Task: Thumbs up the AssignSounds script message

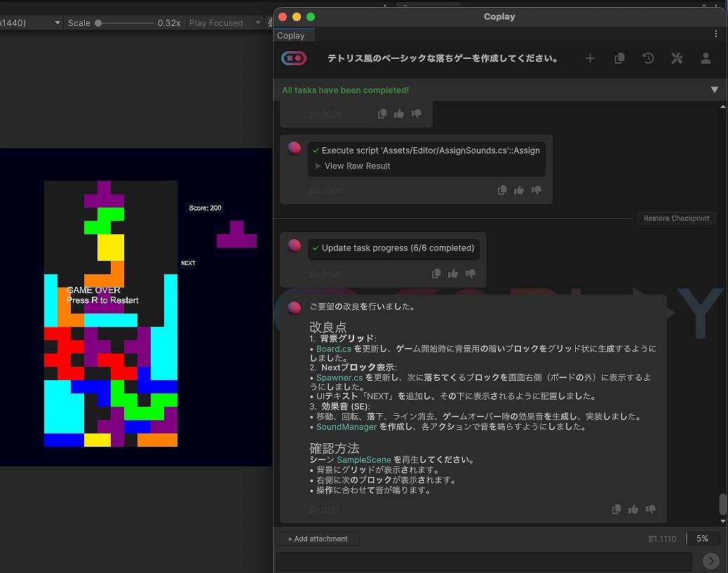Action: (x=519, y=190)
